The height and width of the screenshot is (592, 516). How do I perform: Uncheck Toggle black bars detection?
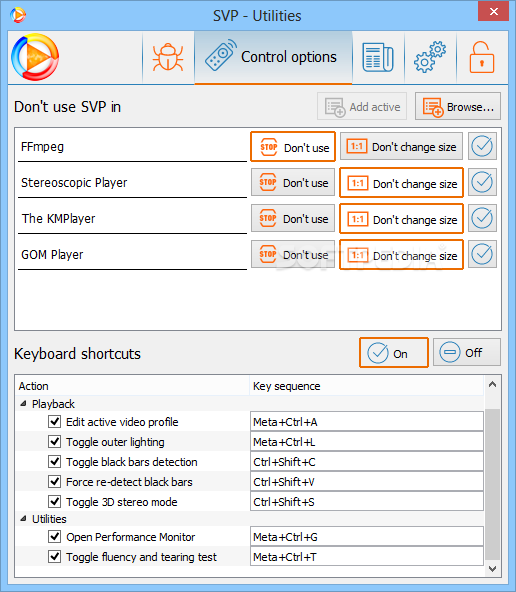pos(55,461)
